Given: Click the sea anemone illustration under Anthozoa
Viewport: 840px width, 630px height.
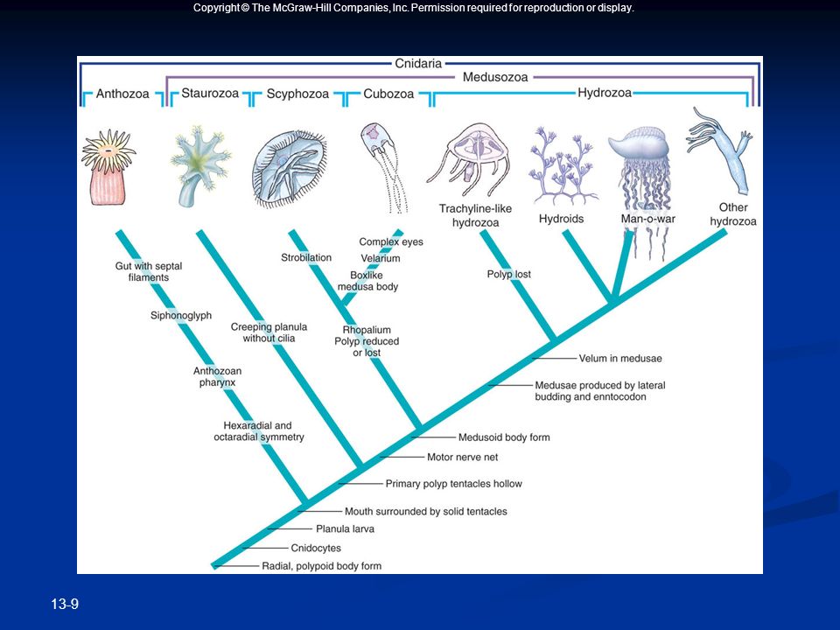Looking at the screenshot, I should tap(108, 167).
